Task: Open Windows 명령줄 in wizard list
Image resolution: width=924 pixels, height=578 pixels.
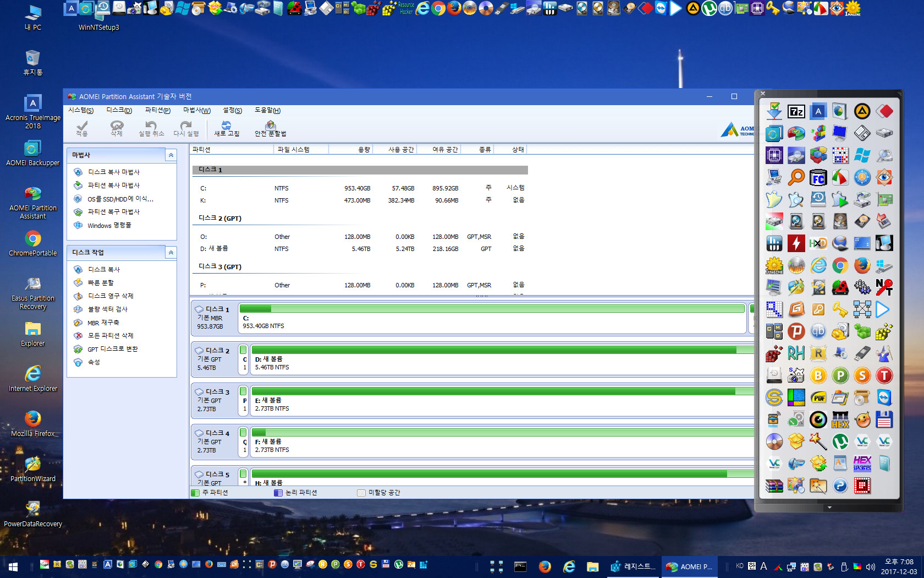Action: click(x=109, y=226)
